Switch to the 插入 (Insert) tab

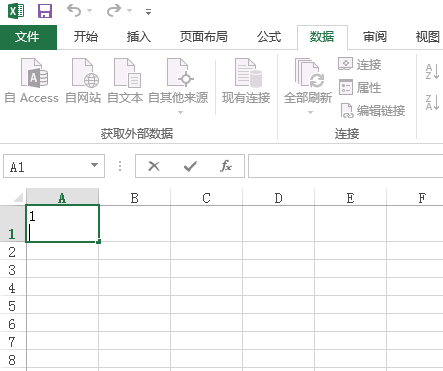(x=139, y=37)
